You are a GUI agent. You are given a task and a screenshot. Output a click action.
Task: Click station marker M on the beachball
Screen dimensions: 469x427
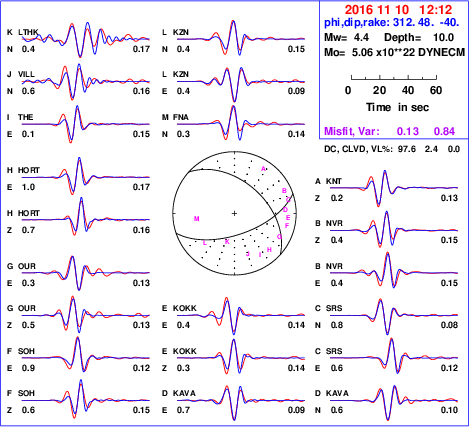[197, 219]
